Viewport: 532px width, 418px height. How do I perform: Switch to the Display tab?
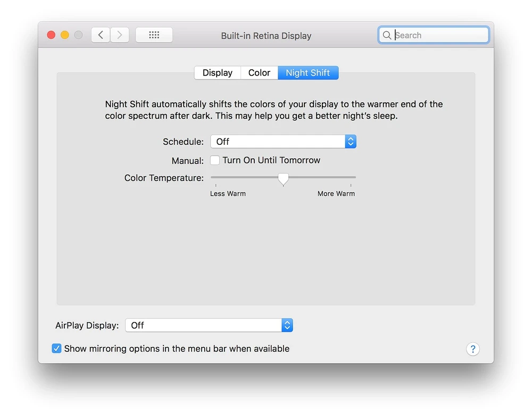pyautogui.click(x=218, y=73)
